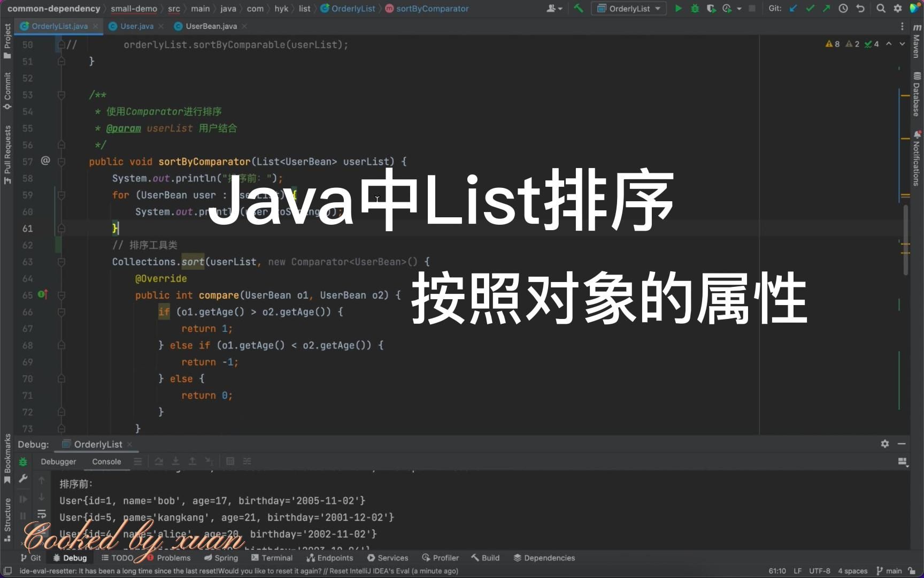This screenshot has width=924, height=578.
Task: Click the trace stream icon in debug toolbar
Action: click(x=247, y=461)
